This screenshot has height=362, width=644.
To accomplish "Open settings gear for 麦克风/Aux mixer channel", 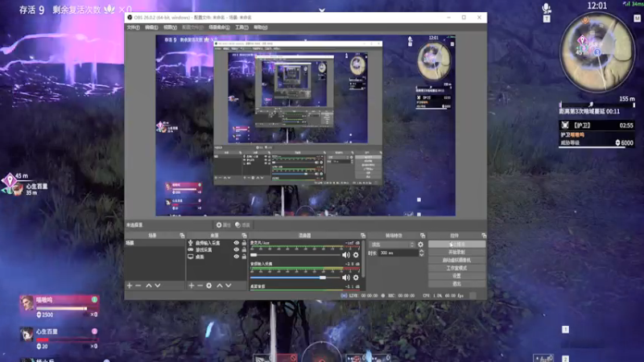I will coord(356,255).
